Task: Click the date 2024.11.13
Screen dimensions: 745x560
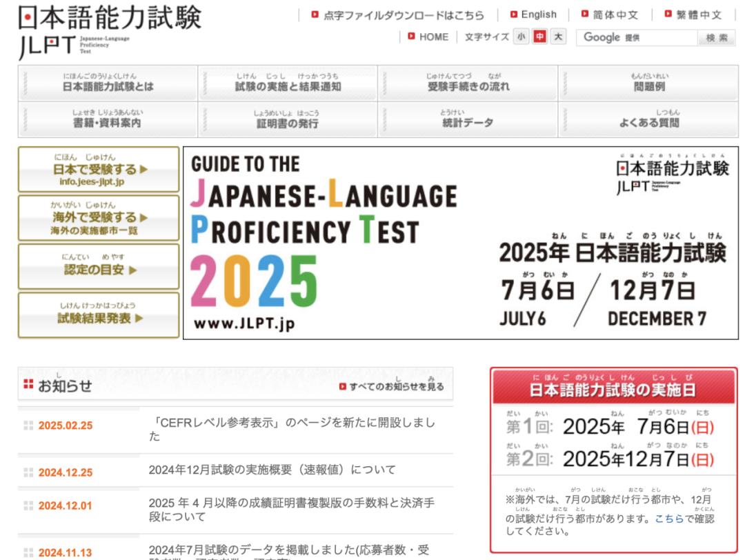Action: [66, 553]
